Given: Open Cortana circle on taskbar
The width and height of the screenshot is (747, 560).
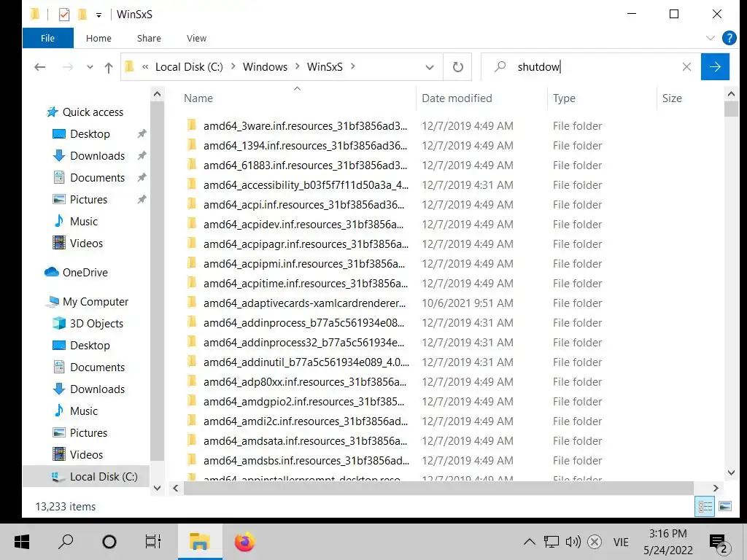Looking at the screenshot, I should point(109,542).
